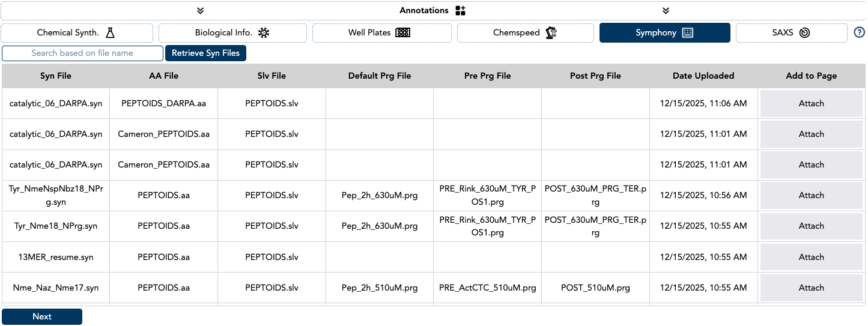The image size is (868, 326).
Task: Focus the file name search field
Action: pyautogui.click(x=82, y=53)
